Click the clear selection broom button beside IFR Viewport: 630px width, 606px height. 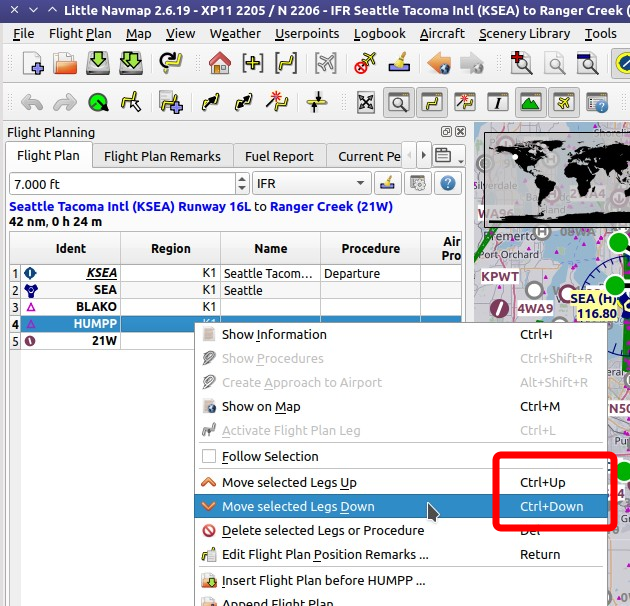click(387, 184)
